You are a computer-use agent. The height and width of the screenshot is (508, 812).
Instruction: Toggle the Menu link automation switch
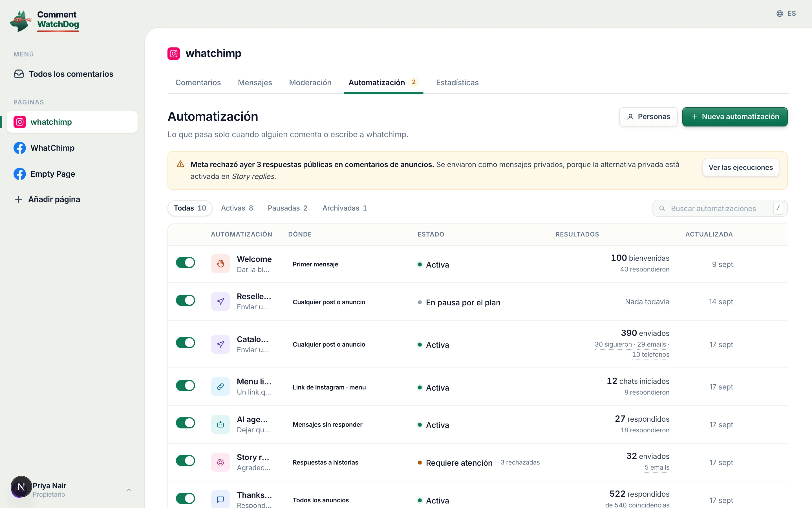[x=186, y=386]
